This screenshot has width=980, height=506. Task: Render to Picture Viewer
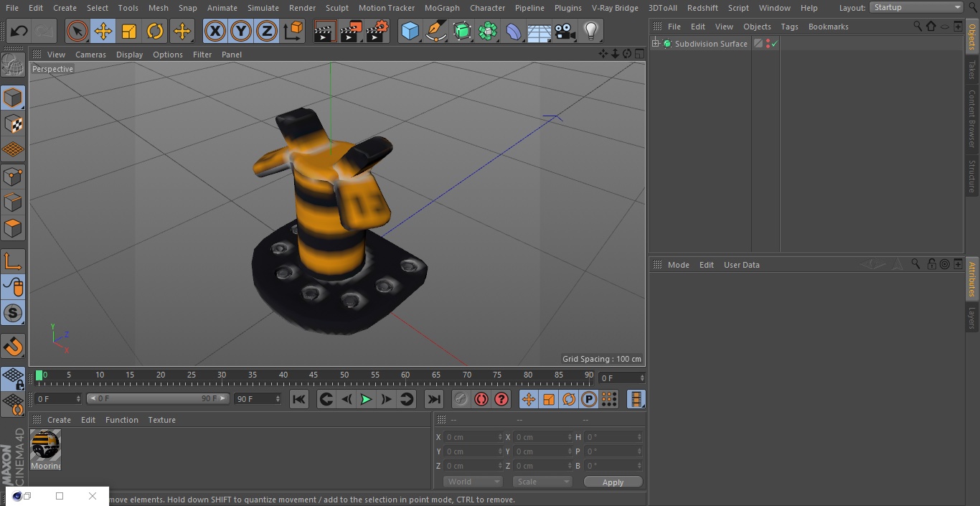click(x=351, y=31)
